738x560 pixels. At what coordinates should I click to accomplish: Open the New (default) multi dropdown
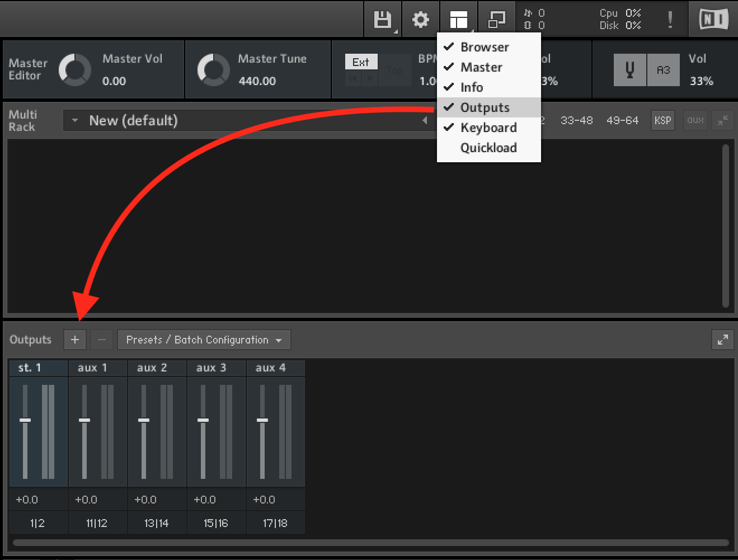tap(74, 120)
